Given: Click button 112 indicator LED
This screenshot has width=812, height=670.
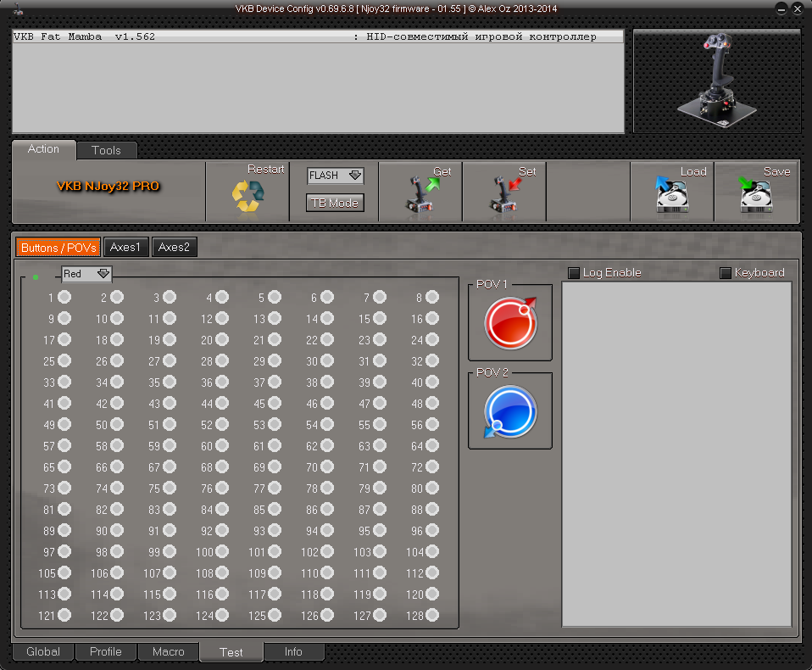Looking at the screenshot, I should [432, 573].
